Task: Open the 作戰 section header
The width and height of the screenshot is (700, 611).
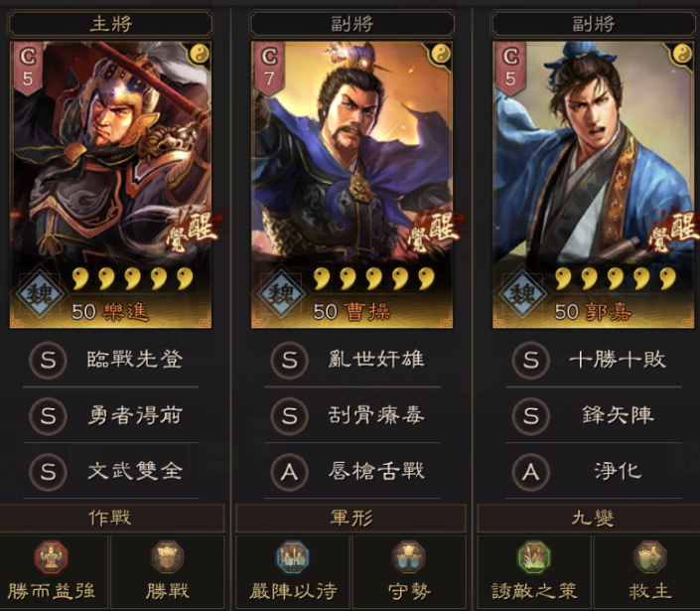Action: [x=111, y=518]
